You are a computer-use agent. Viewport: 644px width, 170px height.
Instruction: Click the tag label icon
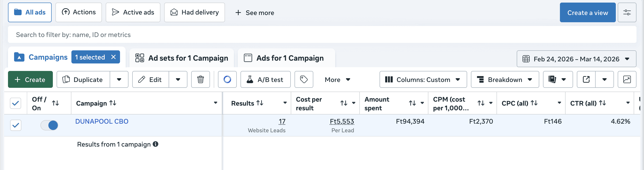[303, 80]
